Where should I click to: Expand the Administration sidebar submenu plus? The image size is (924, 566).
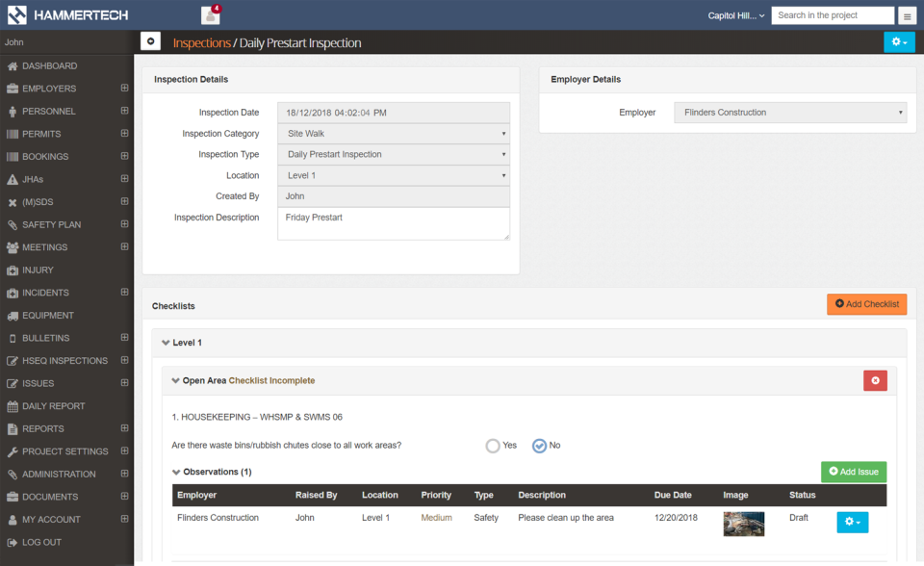click(x=124, y=474)
